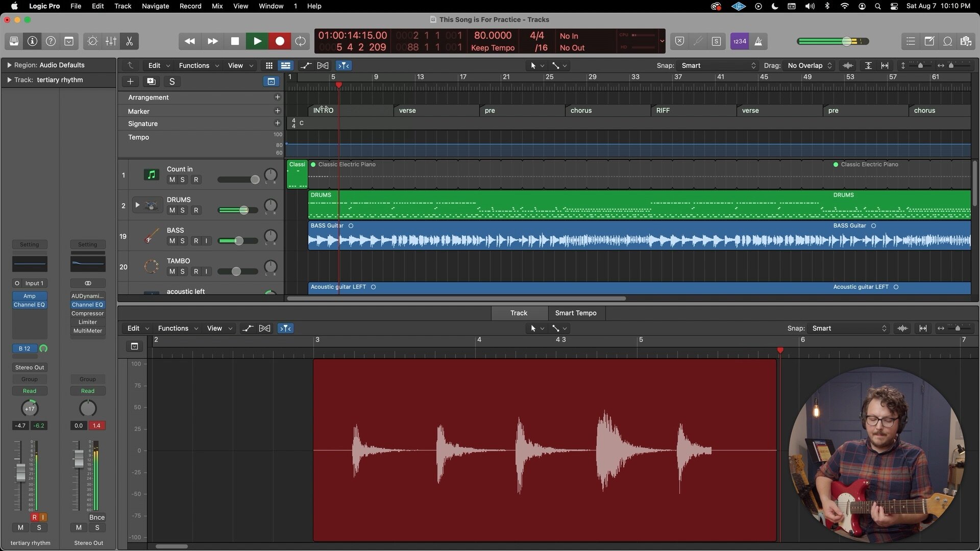Click the Channel EQ plugin on tertiary rhythm
Viewport: 980px width, 551px height.
point(30,305)
